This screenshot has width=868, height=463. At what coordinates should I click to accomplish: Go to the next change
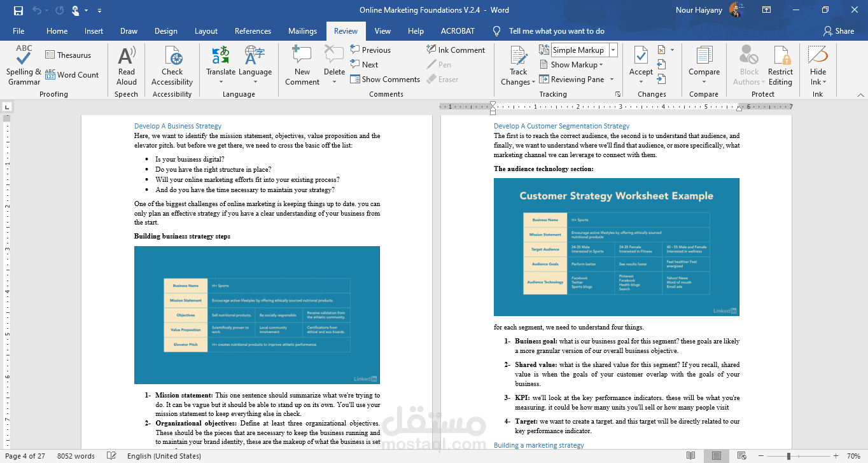(662, 79)
